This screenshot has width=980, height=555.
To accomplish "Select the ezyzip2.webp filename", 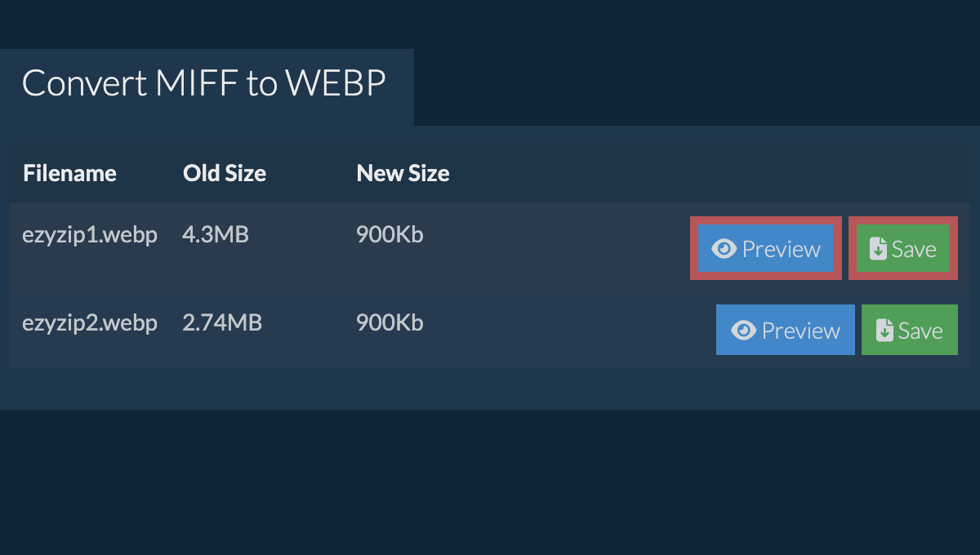I will click(x=90, y=323).
